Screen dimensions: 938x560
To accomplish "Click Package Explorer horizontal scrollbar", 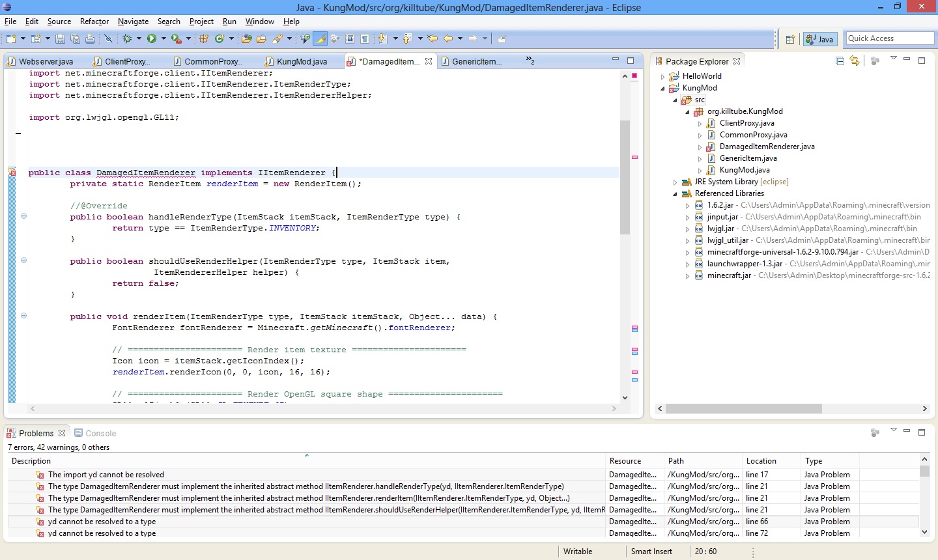I will (743, 408).
